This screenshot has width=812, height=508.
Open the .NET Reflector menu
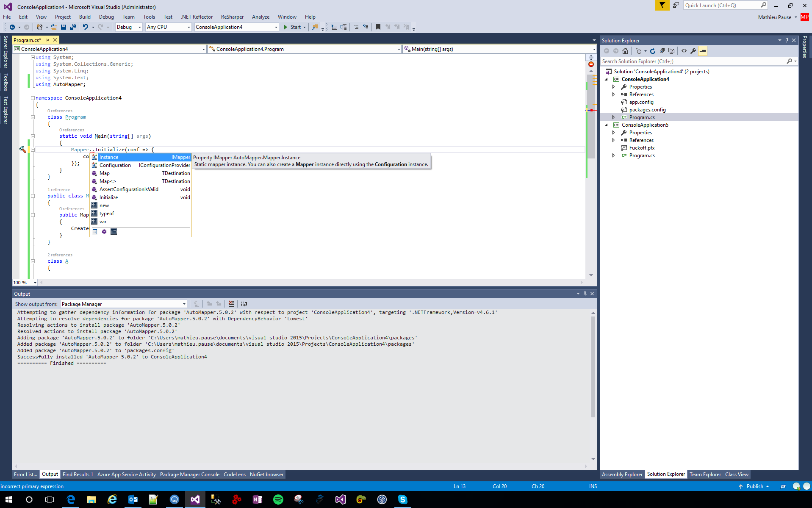click(197, 17)
